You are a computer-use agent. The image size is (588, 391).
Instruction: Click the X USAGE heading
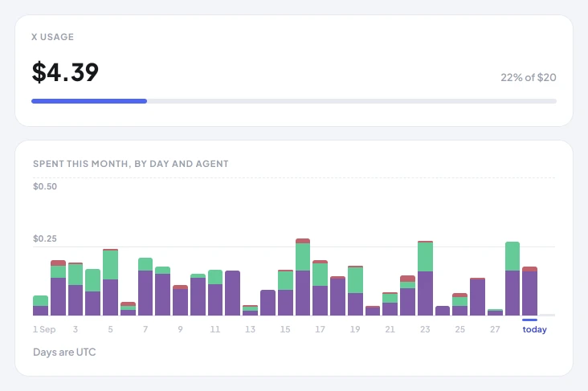tap(52, 37)
